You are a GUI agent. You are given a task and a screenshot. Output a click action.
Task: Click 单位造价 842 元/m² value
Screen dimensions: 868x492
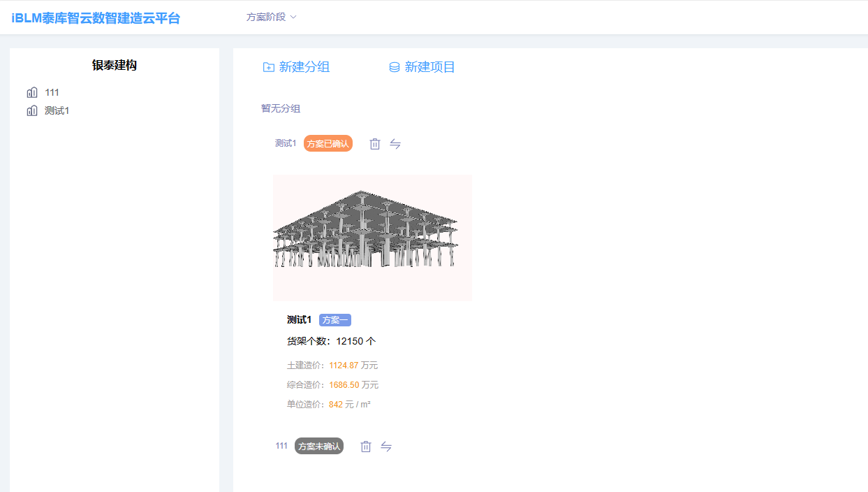[350, 404]
